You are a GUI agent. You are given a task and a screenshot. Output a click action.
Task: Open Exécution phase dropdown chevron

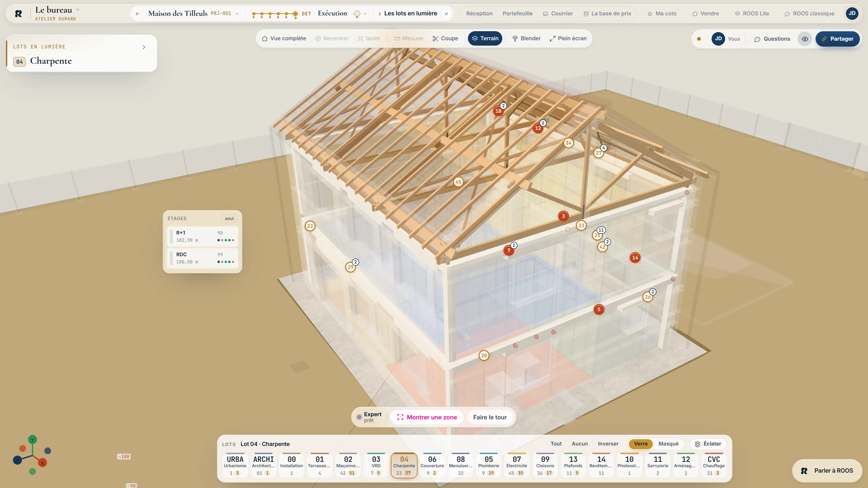point(365,14)
